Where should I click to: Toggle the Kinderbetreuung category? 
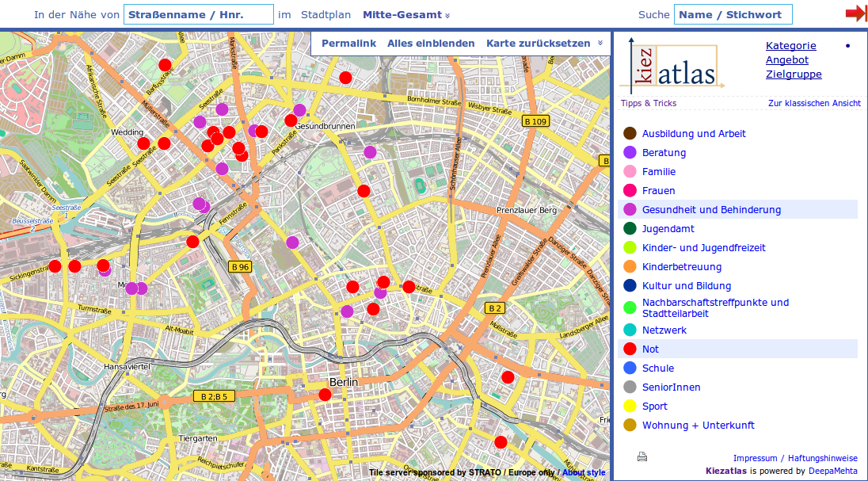pos(681,267)
